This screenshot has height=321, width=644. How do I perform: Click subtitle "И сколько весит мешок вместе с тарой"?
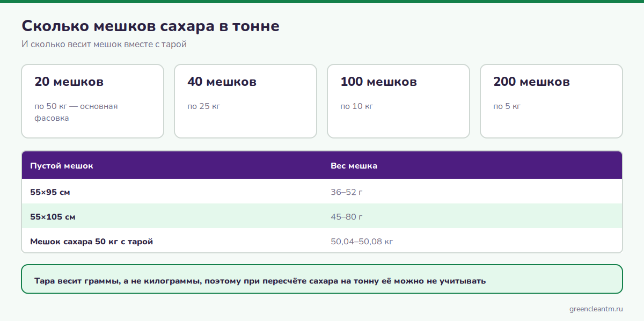coord(104,45)
